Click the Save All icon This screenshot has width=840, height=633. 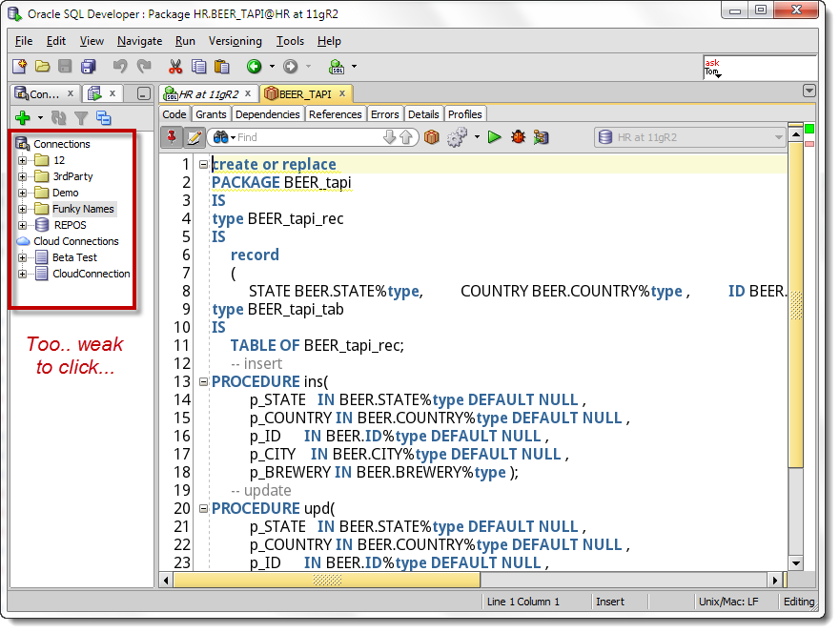(x=88, y=67)
